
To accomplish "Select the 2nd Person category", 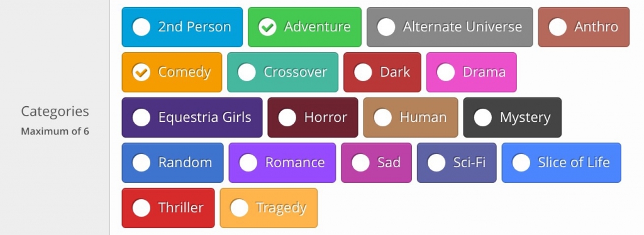I will 182,27.
